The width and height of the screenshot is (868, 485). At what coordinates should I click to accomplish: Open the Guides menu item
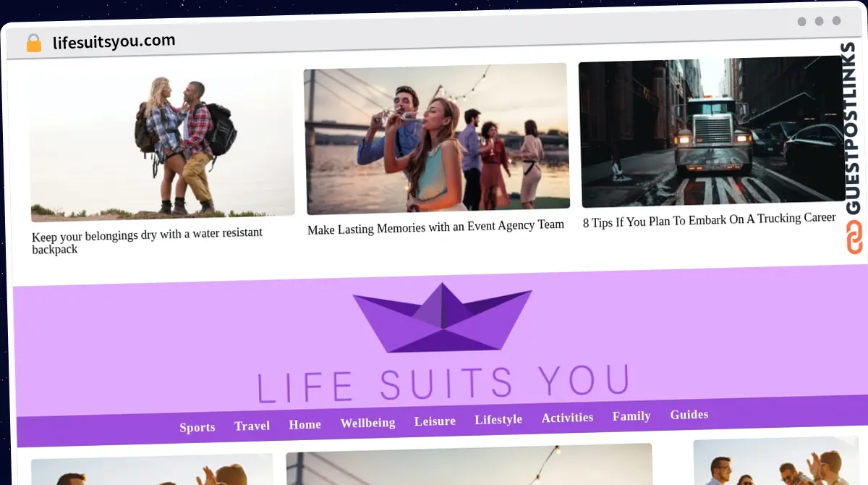[689, 415]
